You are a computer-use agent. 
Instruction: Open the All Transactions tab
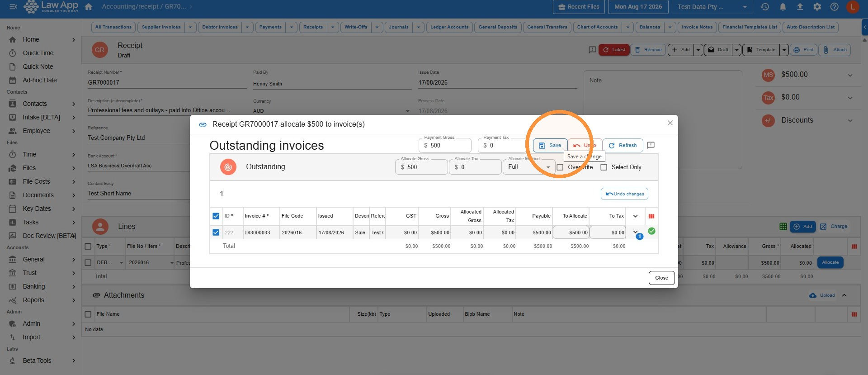tap(113, 27)
